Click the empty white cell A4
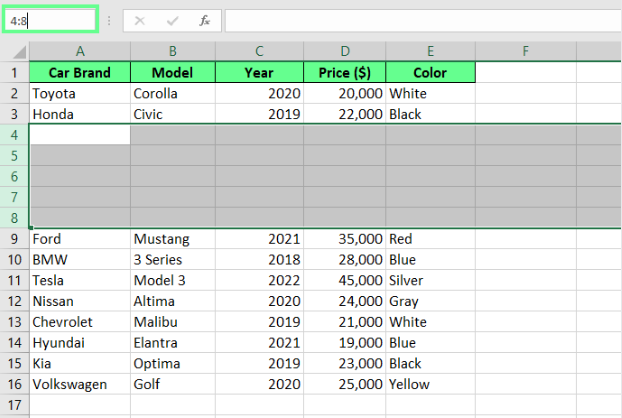This screenshot has height=418, width=622. click(79, 135)
